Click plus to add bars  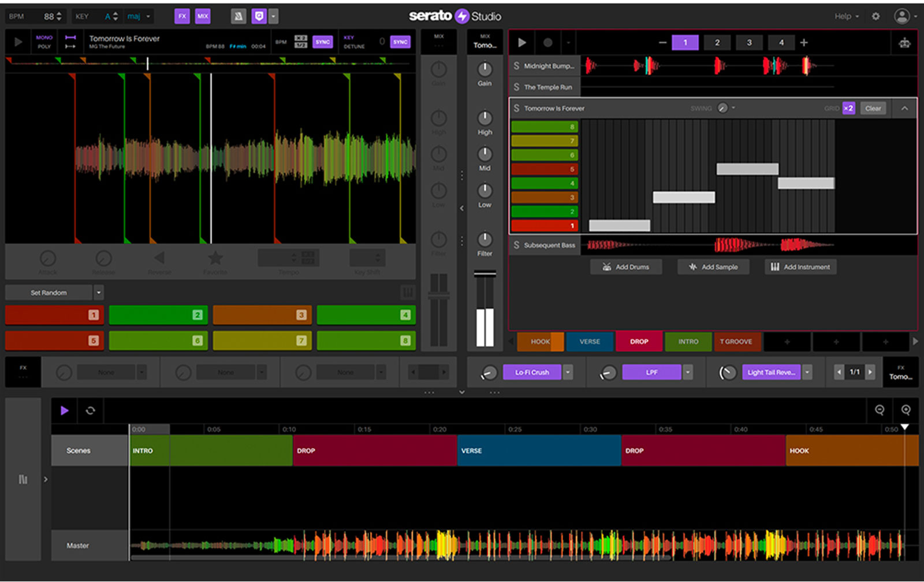tap(804, 42)
